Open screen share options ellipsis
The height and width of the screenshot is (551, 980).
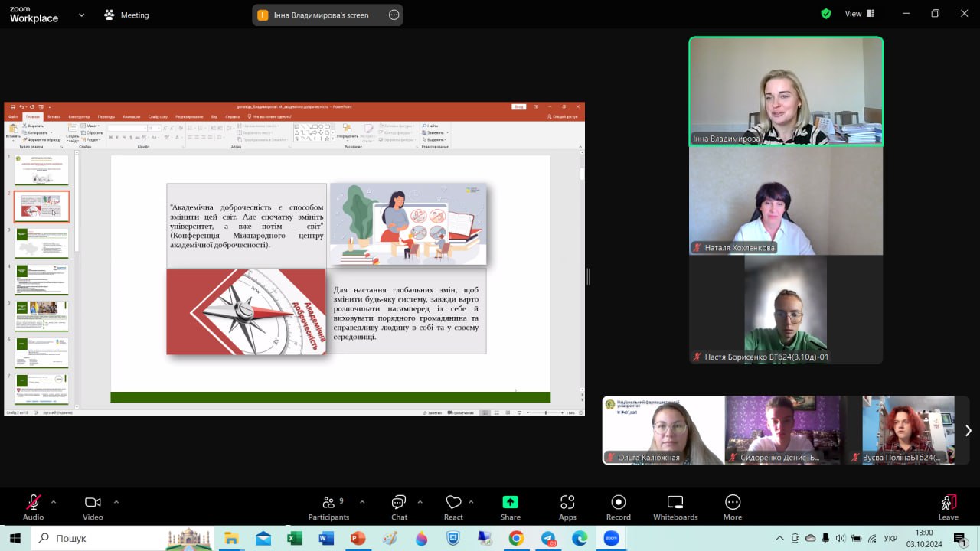click(394, 15)
